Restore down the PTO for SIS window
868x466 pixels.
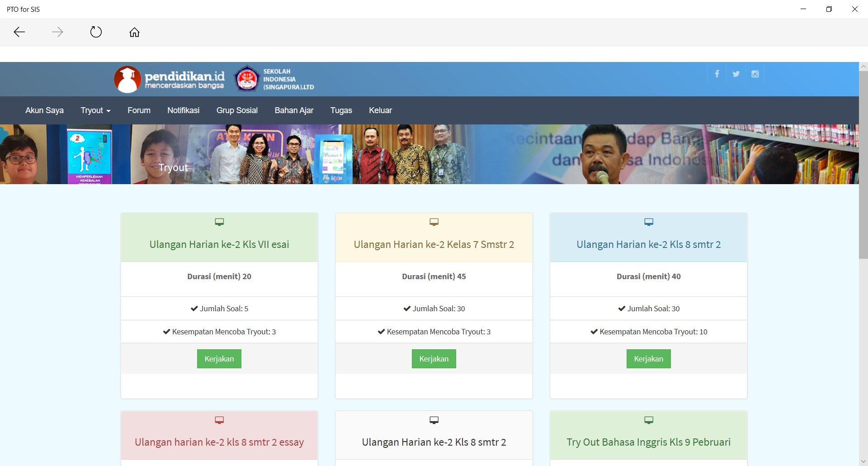[829, 9]
